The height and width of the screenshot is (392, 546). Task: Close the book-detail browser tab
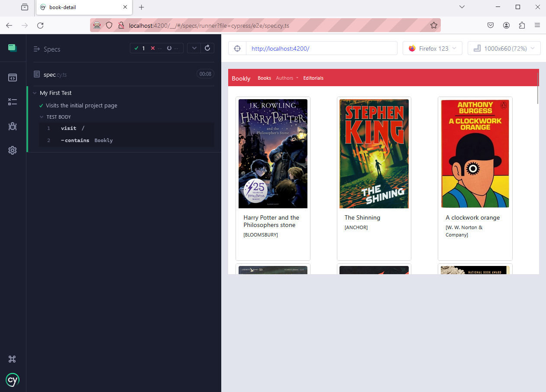tap(125, 7)
